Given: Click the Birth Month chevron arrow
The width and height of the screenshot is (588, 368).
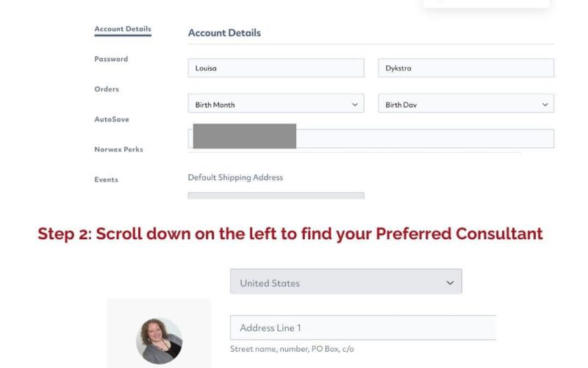Looking at the screenshot, I should tap(355, 105).
